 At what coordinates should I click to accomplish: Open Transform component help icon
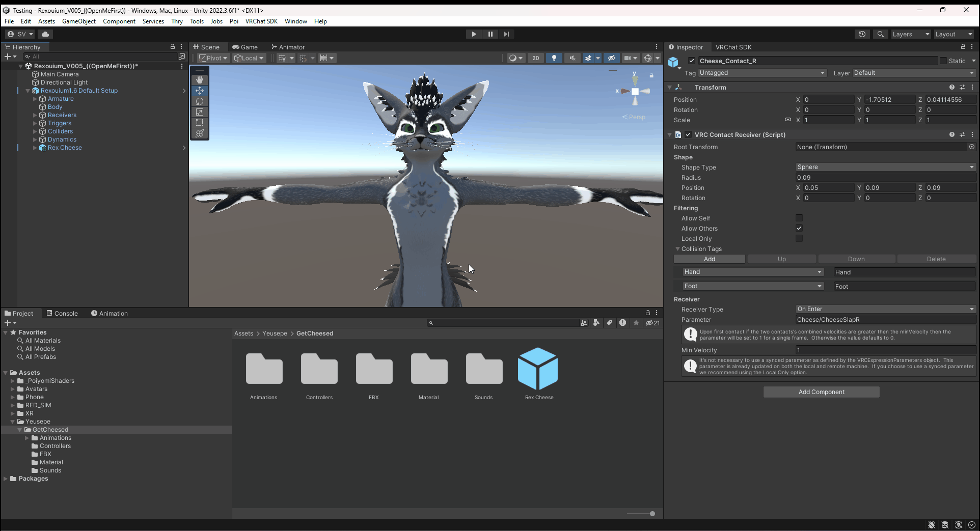951,87
